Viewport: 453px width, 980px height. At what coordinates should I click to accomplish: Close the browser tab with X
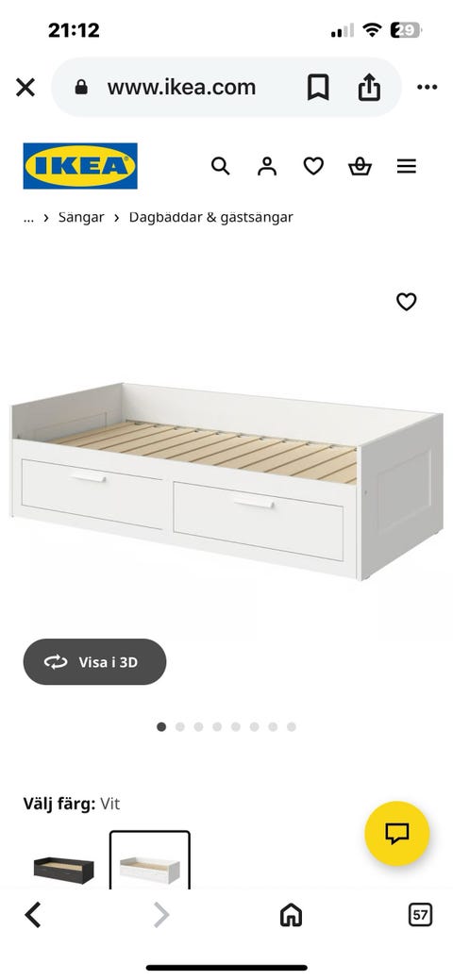pyautogui.click(x=25, y=87)
